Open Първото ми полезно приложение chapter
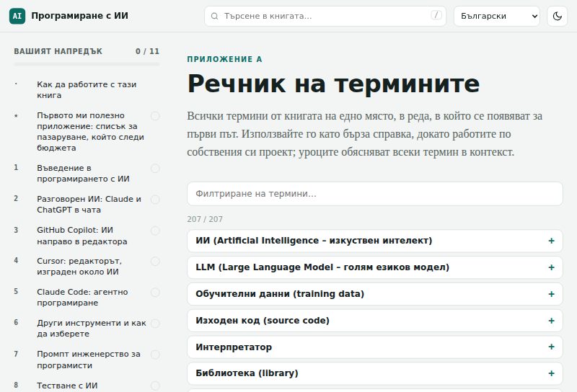577x392 pixels. (x=91, y=132)
